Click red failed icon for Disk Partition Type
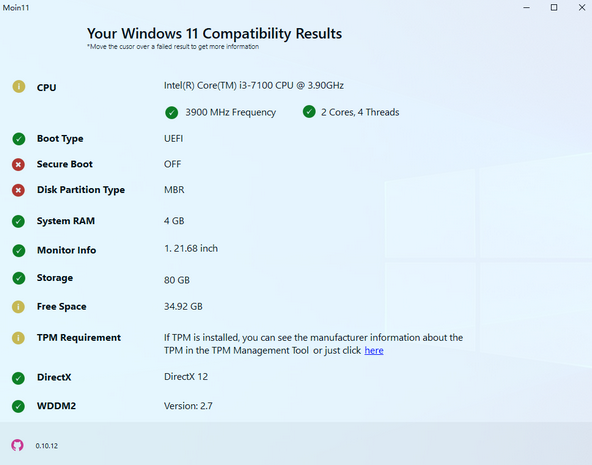The image size is (592, 465). pyautogui.click(x=18, y=190)
